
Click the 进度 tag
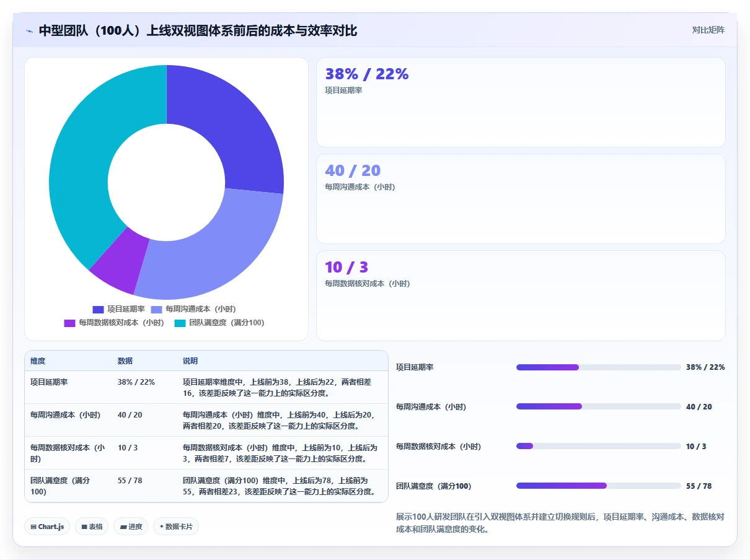pyautogui.click(x=131, y=527)
